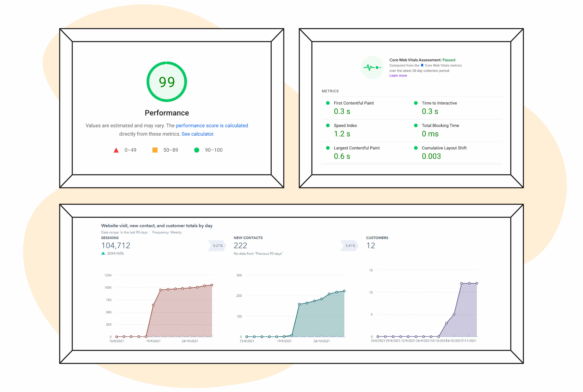Click green dot beside Time to Interactive
This screenshot has width=583, height=392.
click(416, 103)
